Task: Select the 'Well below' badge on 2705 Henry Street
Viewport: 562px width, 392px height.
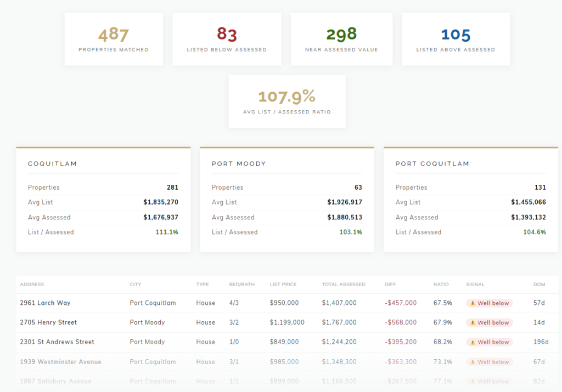Action: (489, 322)
